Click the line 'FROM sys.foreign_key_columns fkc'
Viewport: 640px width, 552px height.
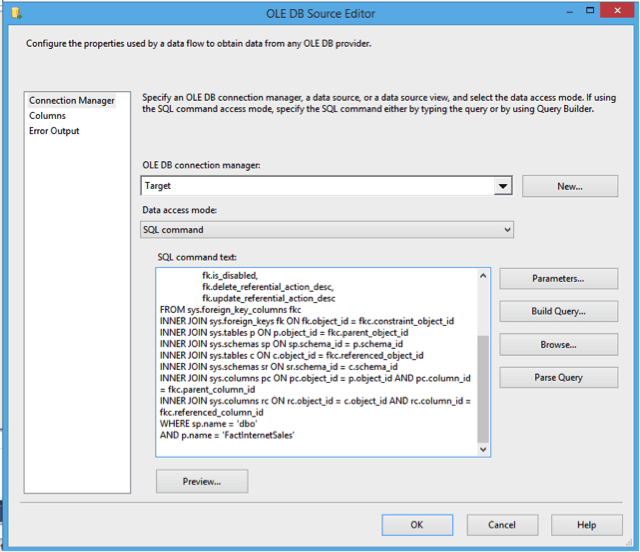230,309
